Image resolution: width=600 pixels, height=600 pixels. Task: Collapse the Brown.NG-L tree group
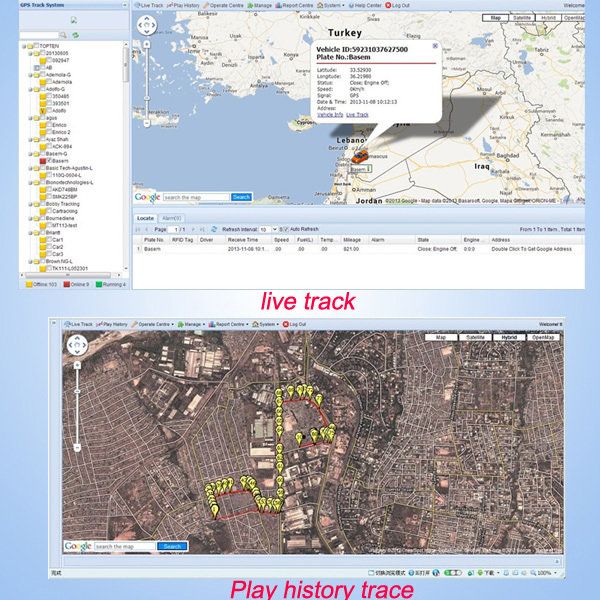click(30, 261)
